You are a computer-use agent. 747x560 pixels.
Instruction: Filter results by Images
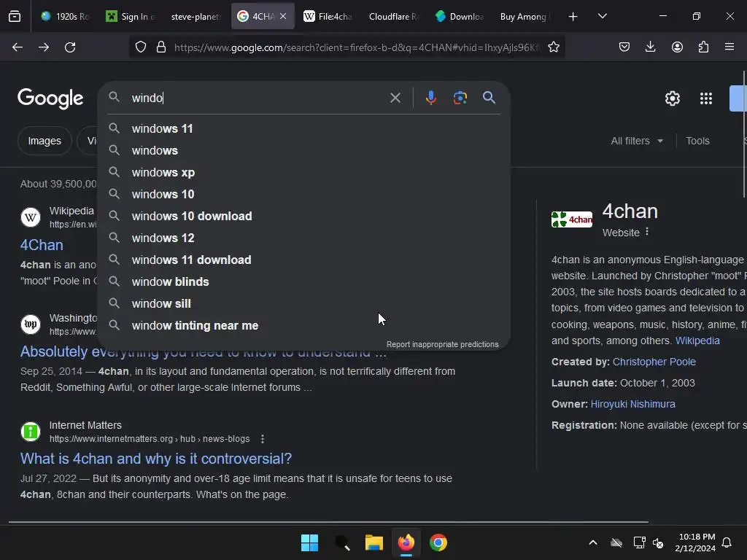click(44, 141)
